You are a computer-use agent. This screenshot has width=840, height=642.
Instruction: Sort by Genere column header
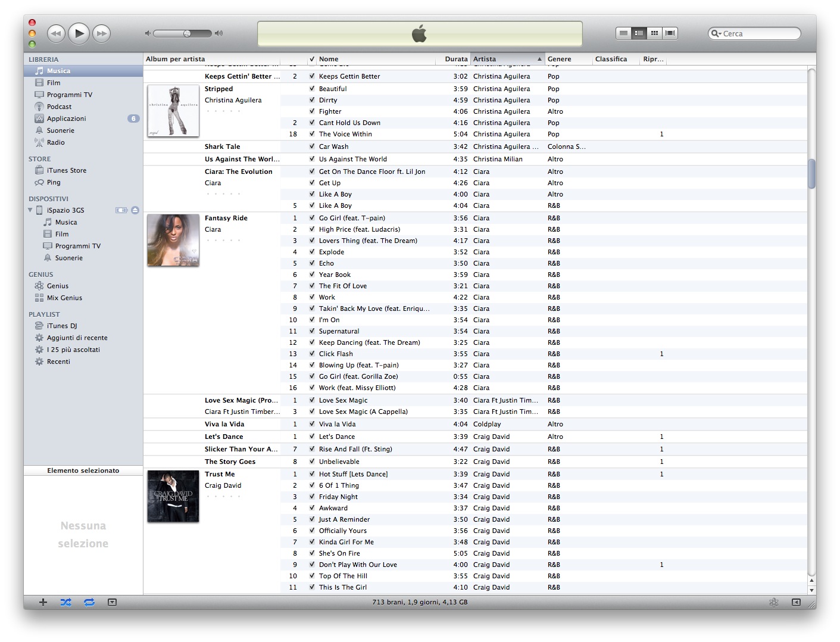point(569,59)
